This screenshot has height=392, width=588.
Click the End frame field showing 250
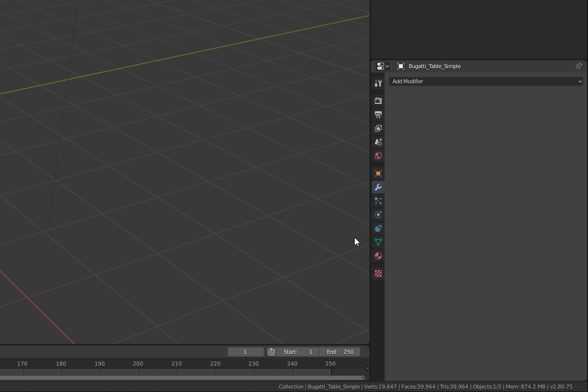pos(340,351)
